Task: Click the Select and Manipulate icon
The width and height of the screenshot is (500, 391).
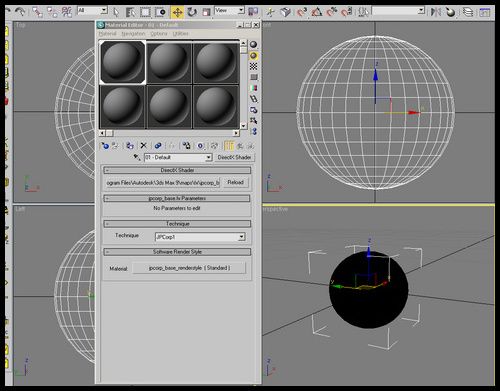Action: pos(270,13)
